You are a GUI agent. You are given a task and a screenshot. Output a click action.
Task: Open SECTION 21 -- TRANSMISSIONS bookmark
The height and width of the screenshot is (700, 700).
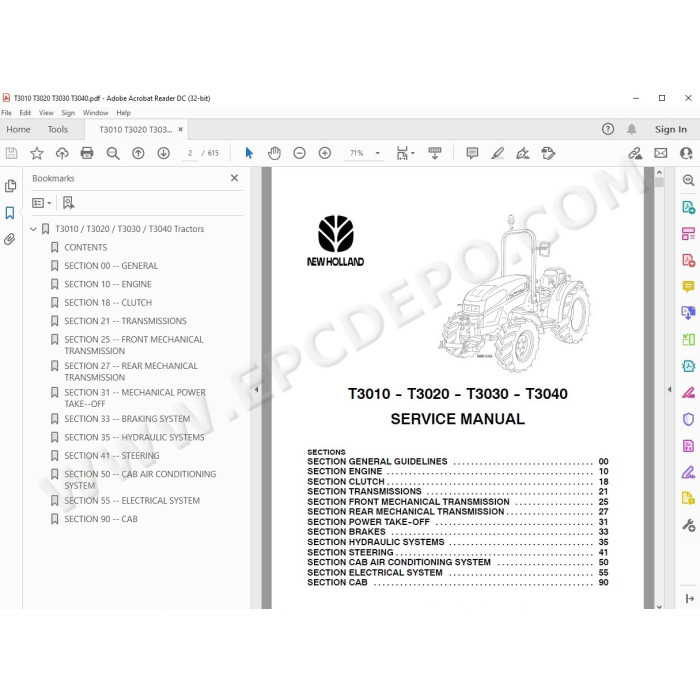click(x=125, y=321)
